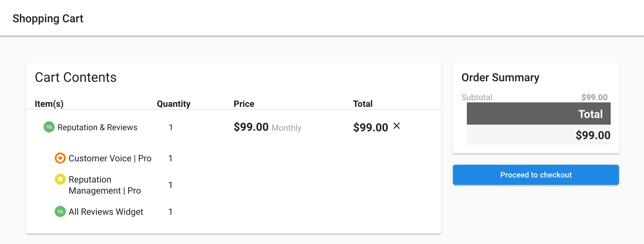Click the Reputation Management yellow star icon
This screenshot has width=644, height=244.
pyautogui.click(x=60, y=179)
